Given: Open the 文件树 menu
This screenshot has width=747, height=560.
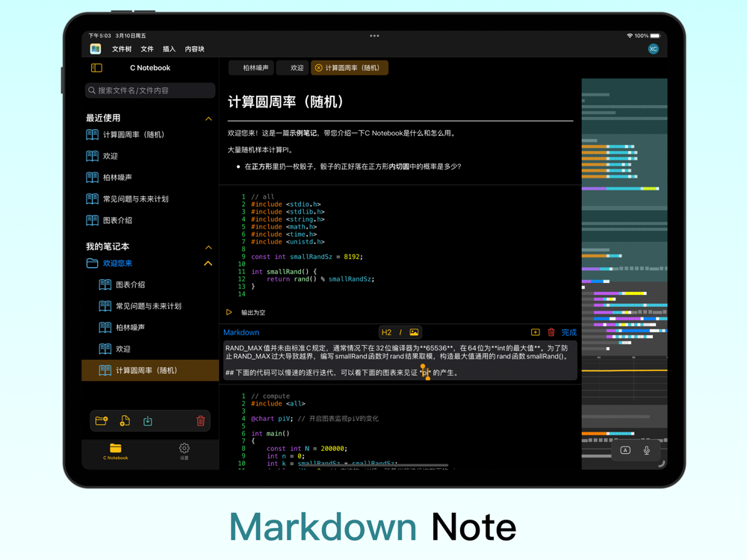Looking at the screenshot, I should tap(122, 49).
